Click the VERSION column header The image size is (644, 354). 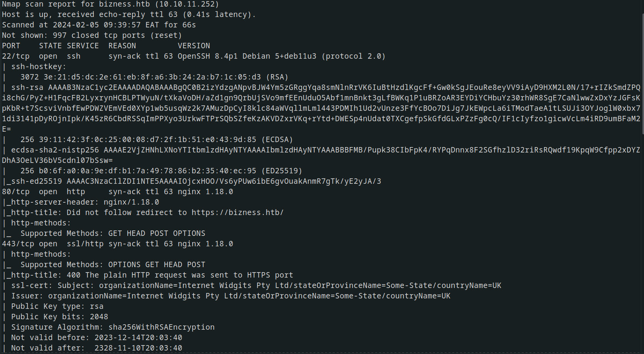click(x=194, y=46)
